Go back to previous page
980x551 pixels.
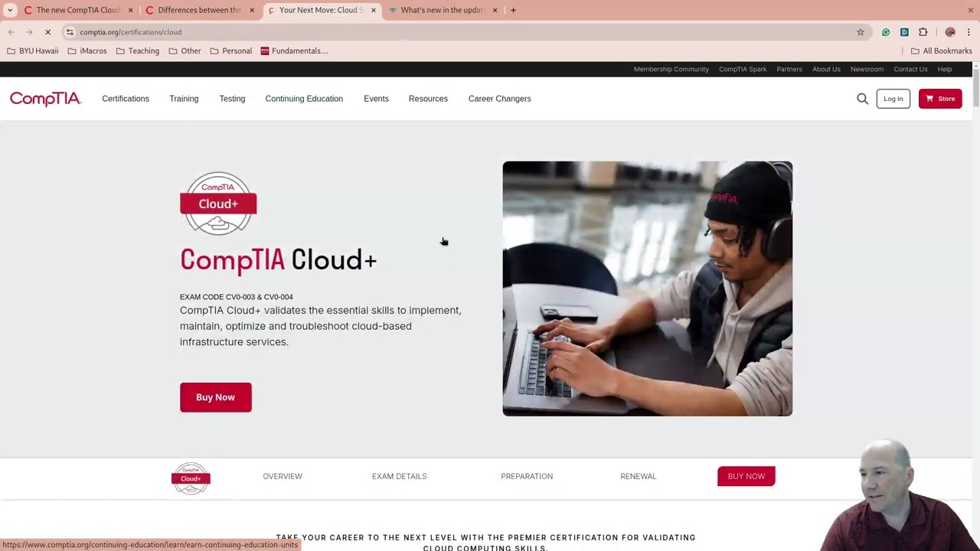tap(11, 32)
